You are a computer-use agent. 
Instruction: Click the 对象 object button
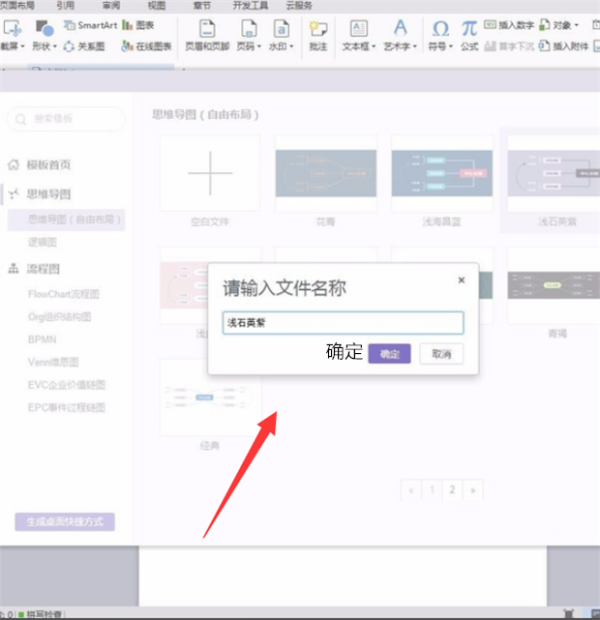coord(556,25)
